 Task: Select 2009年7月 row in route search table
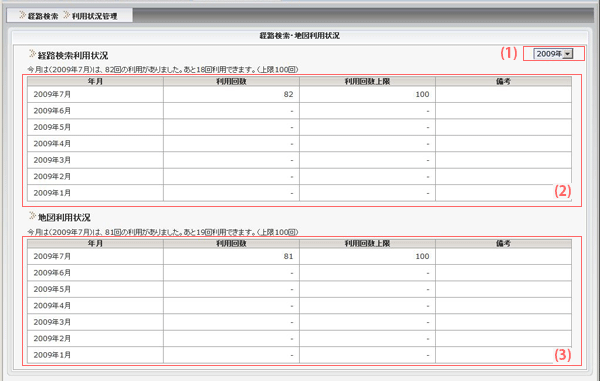(x=299, y=94)
